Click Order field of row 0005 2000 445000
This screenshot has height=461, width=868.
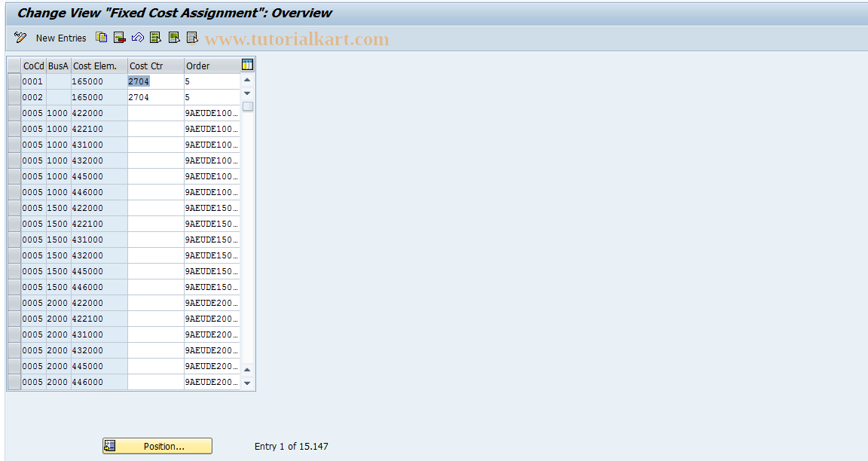point(212,366)
